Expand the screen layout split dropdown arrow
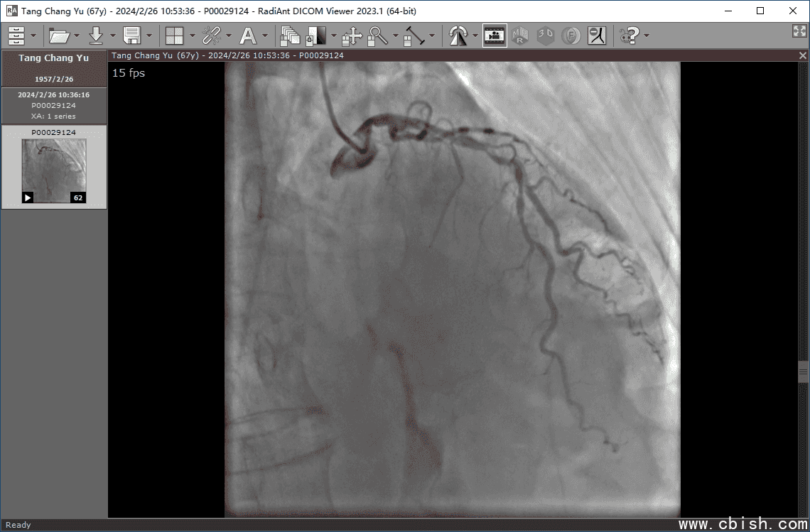The height and width of the screenshot is (532, 810). point(192,36)
